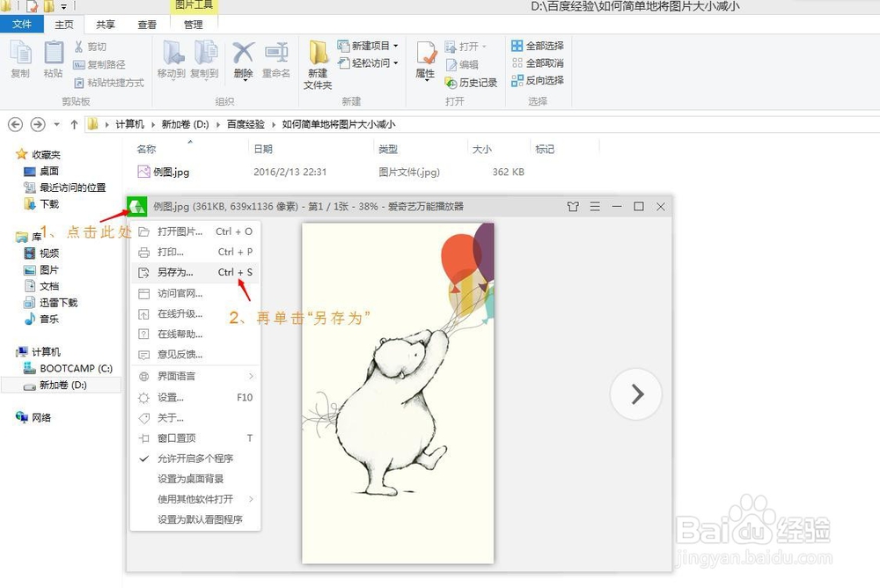This screenshot has height=588, width=880.
Task: Sort by the Date column header
Action: pos(263,149)
